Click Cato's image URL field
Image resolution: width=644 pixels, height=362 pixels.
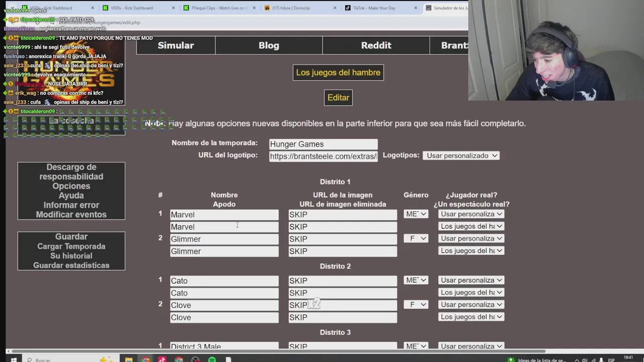pos(343,281)
